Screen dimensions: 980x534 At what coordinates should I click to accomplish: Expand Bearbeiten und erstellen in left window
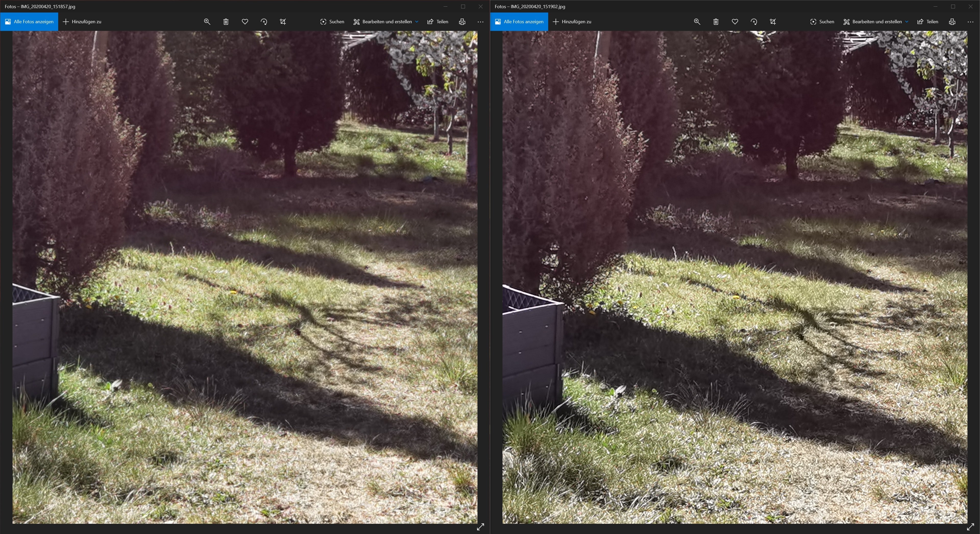[x=386, y=22]
